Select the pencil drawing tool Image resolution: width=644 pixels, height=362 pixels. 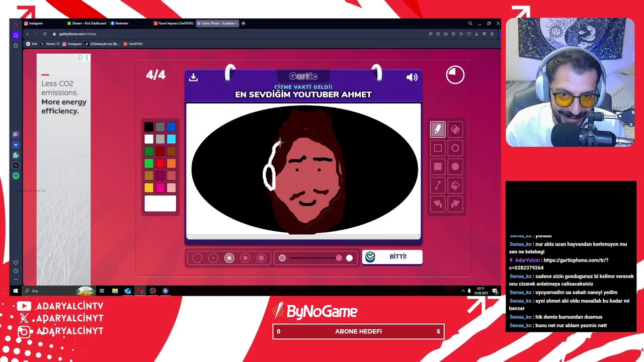point(438,129)
